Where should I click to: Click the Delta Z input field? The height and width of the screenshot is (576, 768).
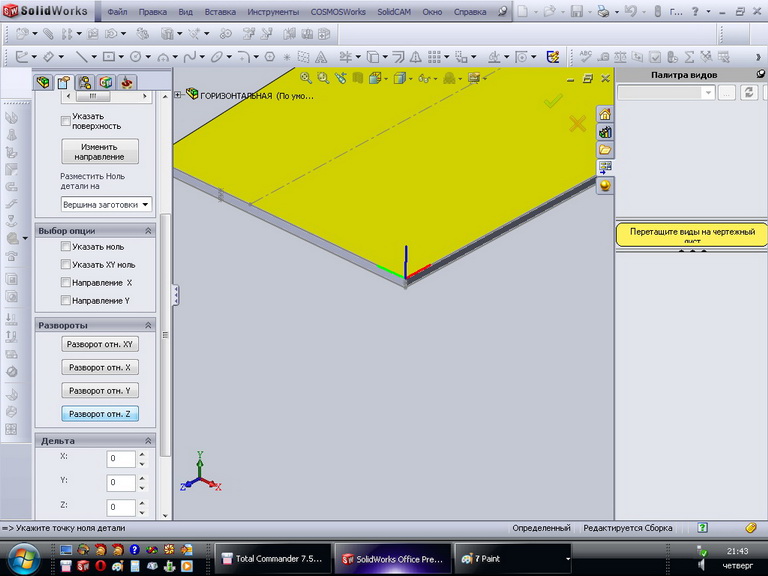(120, 507)
